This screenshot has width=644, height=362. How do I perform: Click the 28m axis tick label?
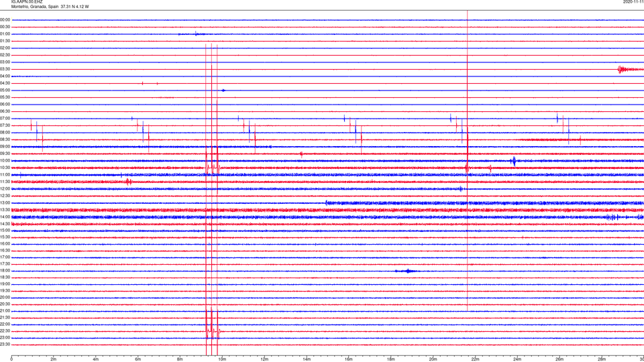pyautogui.click(x=602, y=359)
